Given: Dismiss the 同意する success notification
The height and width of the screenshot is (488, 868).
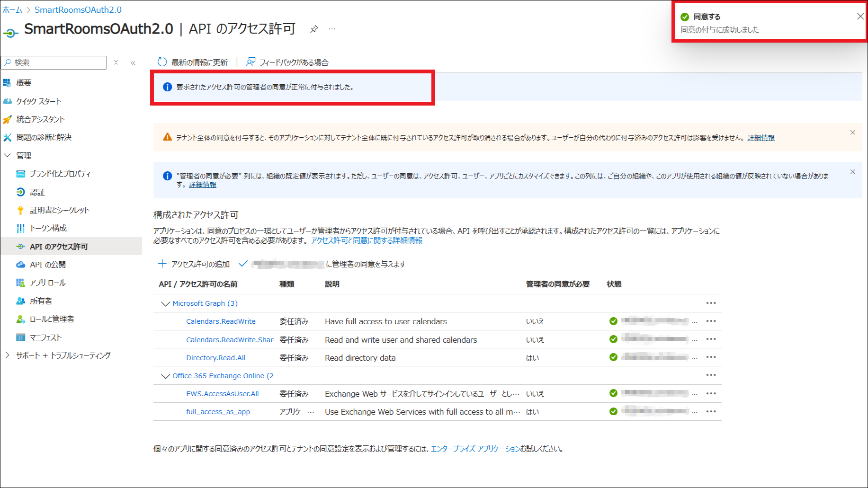Looking at the screenshot, I should 860,17.
